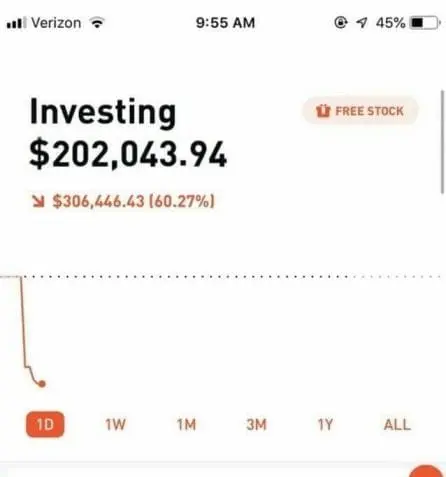The image size is (446, 477).
Task: Show the ALL time chart range
Action: [x=397, y=425]
